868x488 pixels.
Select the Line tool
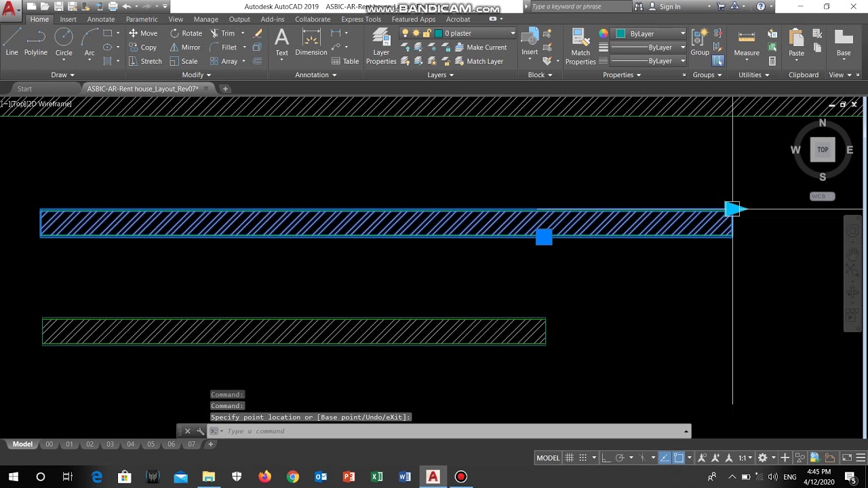[12, 42]
